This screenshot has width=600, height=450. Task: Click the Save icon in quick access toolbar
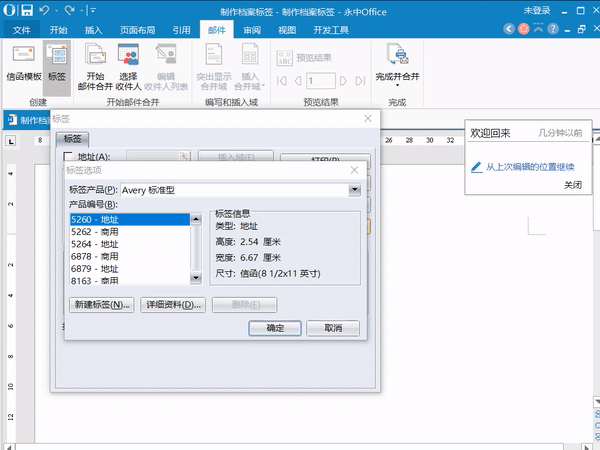27,10
